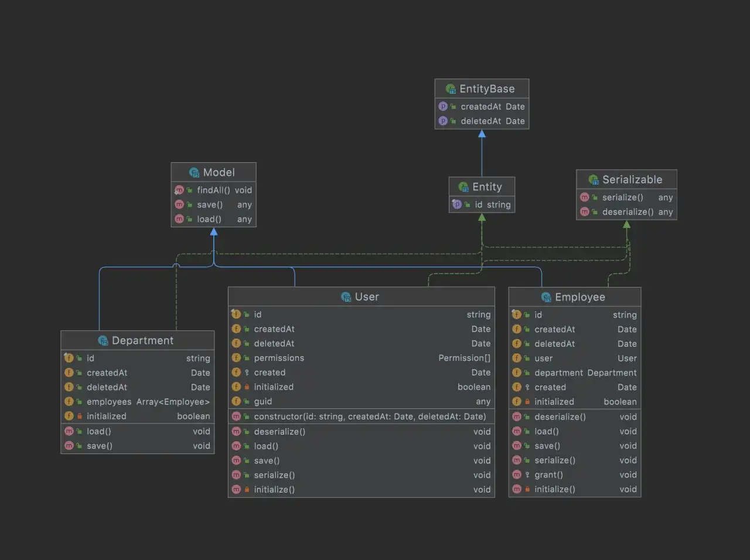Click 'createdAt' field text in Employee
This screenshot has width=750, height=560.
(555, 330)
